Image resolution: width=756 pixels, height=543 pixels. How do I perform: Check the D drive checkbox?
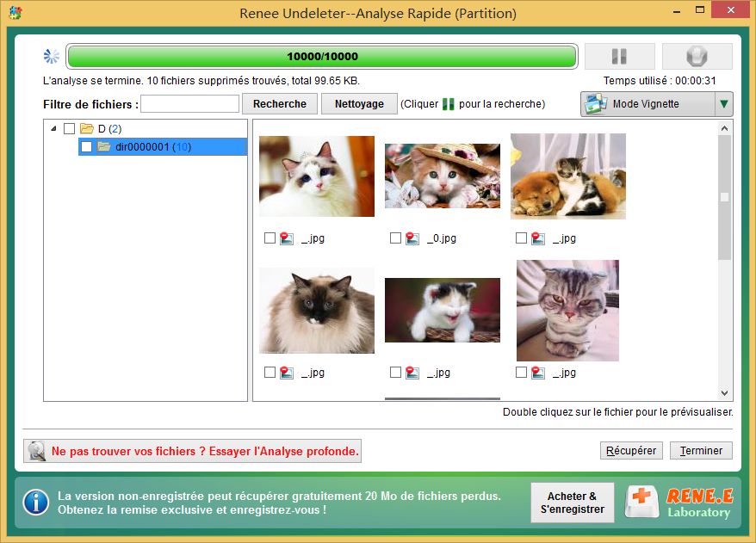[70, 129]
